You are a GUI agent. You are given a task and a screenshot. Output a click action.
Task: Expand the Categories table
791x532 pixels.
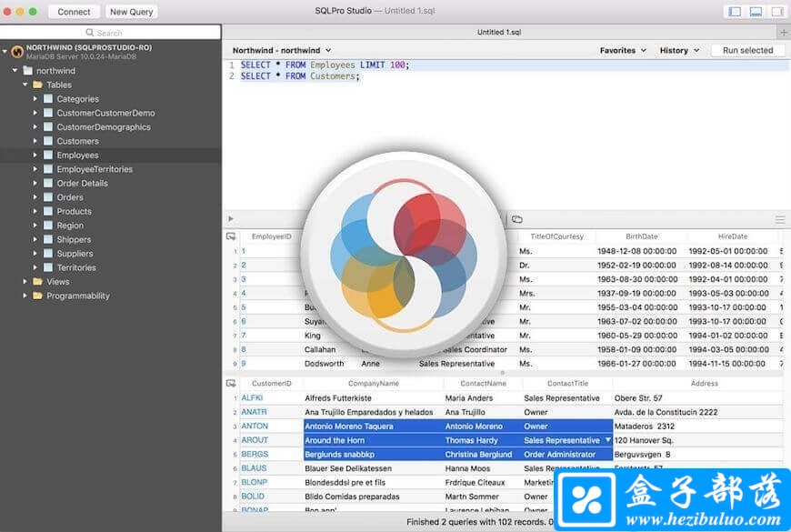tap(35, 99)
